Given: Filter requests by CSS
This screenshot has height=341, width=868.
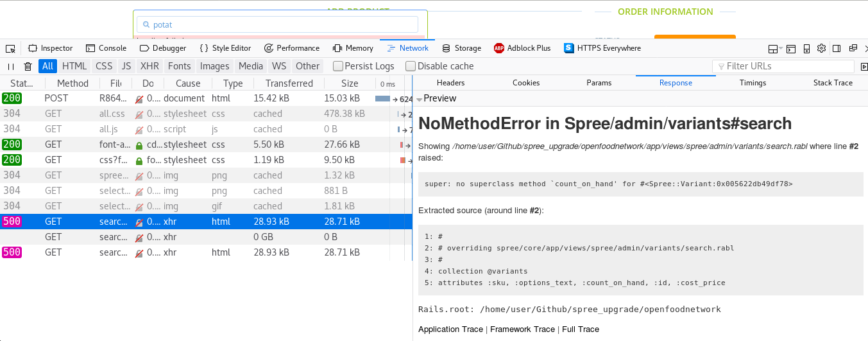Looking at the screenshot, I should 104,66.
